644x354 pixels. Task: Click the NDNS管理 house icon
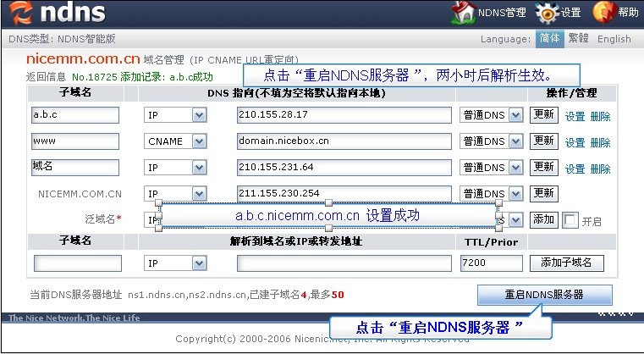point(462,12)
